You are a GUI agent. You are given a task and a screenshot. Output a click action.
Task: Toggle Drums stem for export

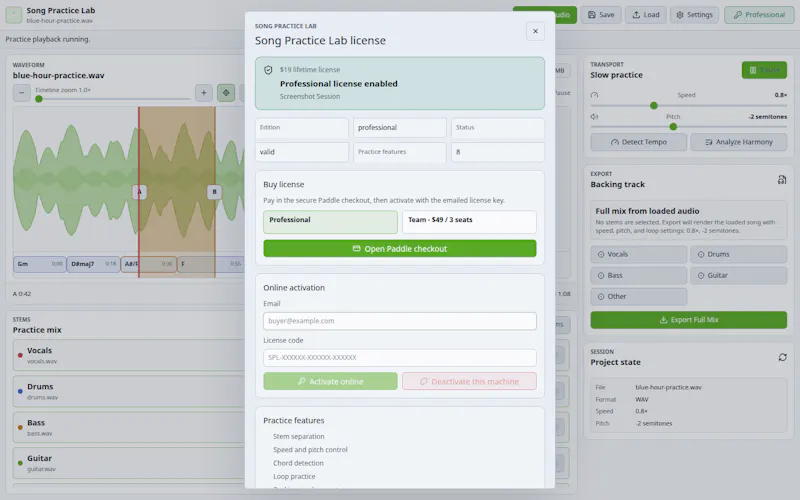click(738, 254)
